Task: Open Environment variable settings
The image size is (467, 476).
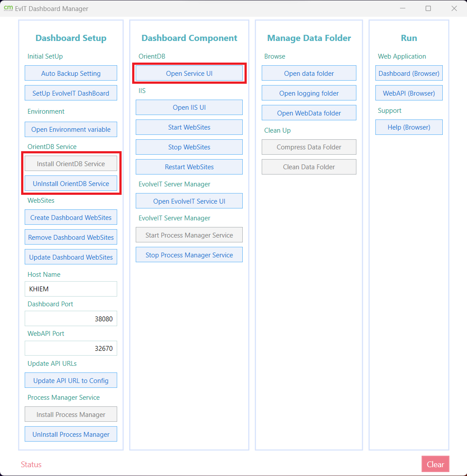Action: pos(70,129)
